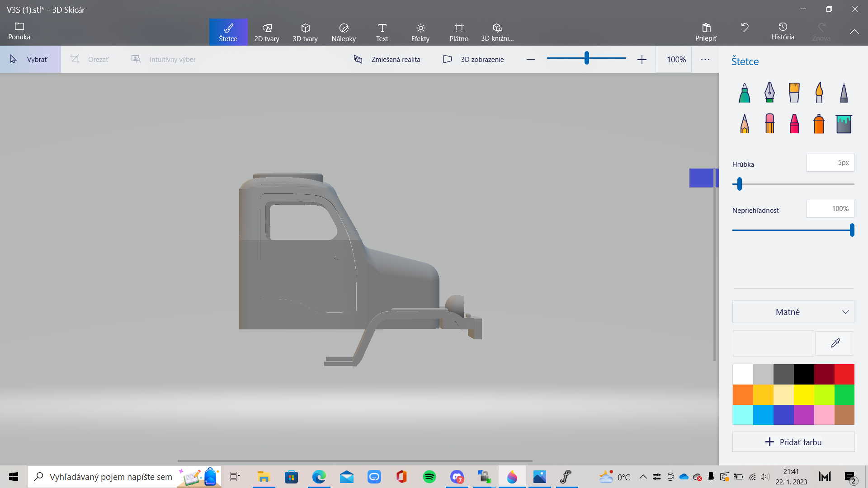Image resolution: width=868 pixels, height=488 pixels.
Task: Open the Nálepky stickers tab
Action: [344, 32]
